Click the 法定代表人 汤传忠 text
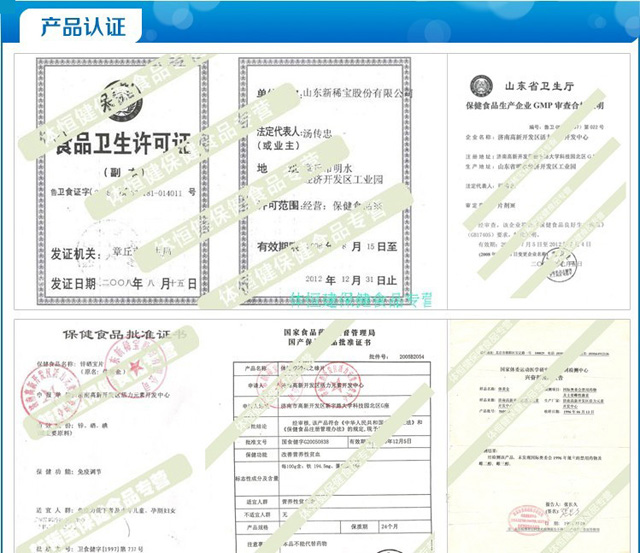The image size is (640, 553). pos(294,132)
